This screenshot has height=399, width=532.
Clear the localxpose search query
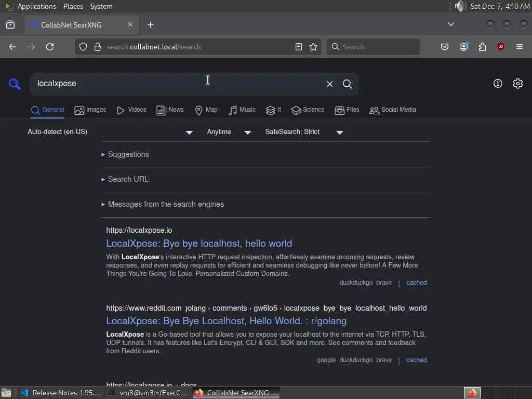point(329,84)
